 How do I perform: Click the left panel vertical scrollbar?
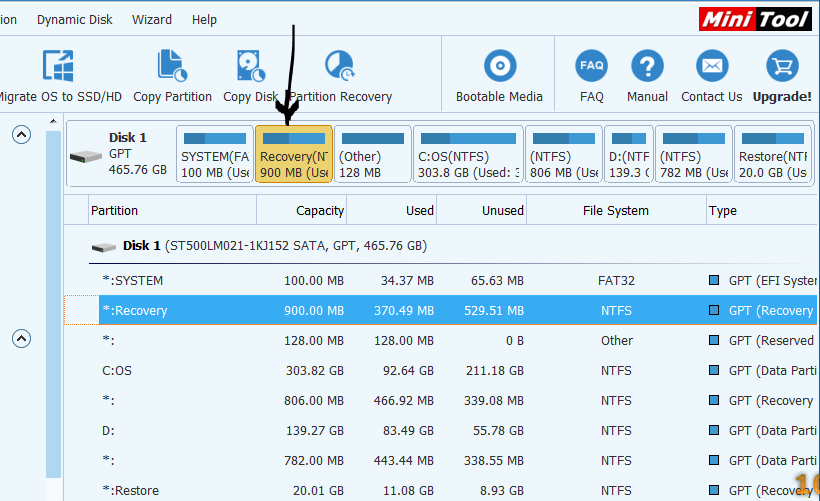coord(53,303)
